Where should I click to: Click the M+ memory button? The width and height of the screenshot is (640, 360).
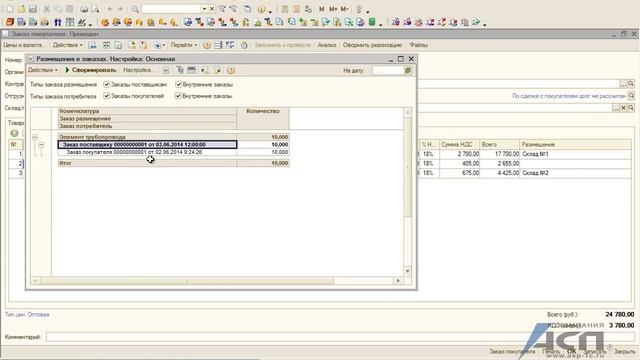coord(333,9)
